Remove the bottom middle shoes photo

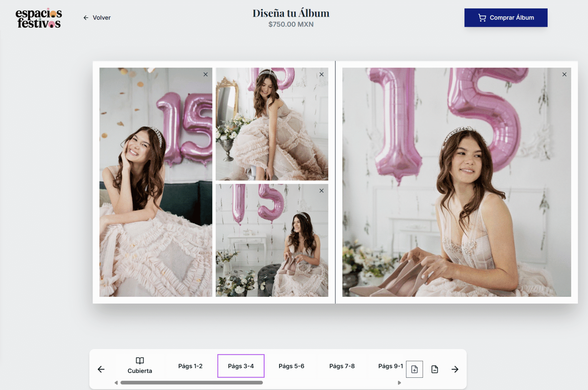[321, 191]
